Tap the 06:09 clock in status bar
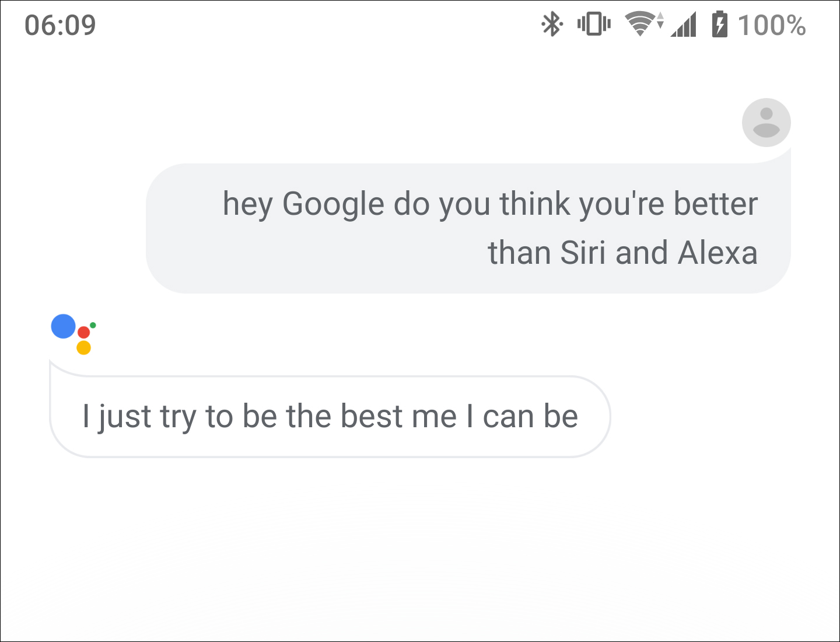840x642 pixels. point(60,25)
